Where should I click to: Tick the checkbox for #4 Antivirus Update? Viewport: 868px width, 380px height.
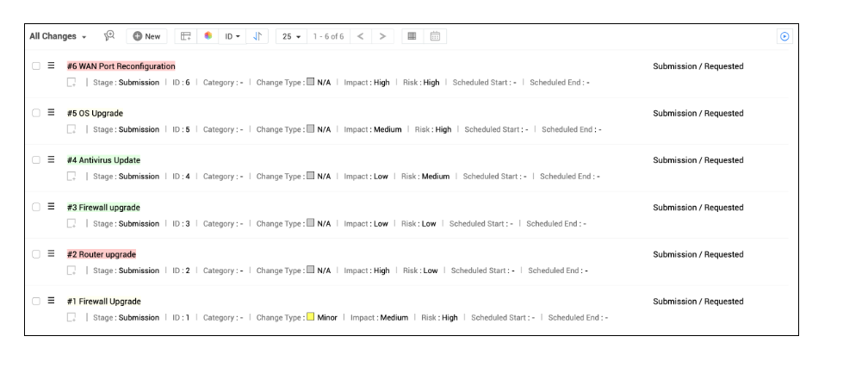pos(35,160)
